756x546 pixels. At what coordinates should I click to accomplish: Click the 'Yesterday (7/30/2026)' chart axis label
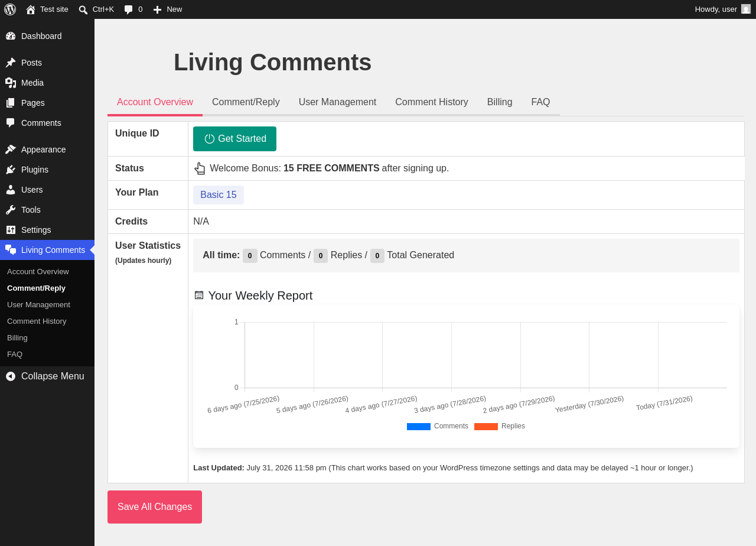[x=589, y=404]
